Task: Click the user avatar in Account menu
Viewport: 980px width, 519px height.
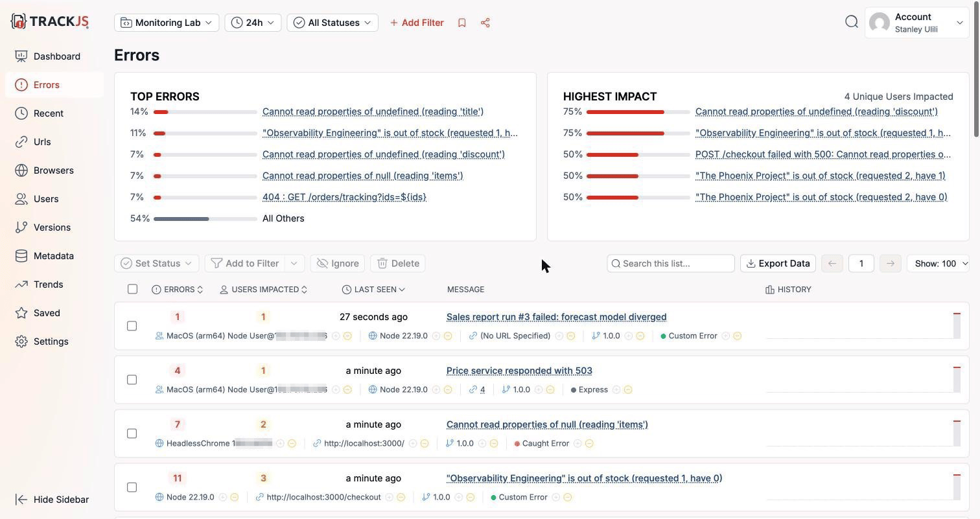Action: tap(880, 23)
